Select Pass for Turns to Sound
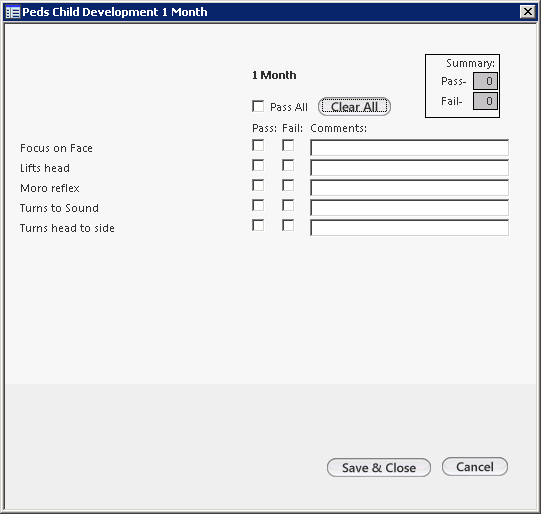 point(258,205)
